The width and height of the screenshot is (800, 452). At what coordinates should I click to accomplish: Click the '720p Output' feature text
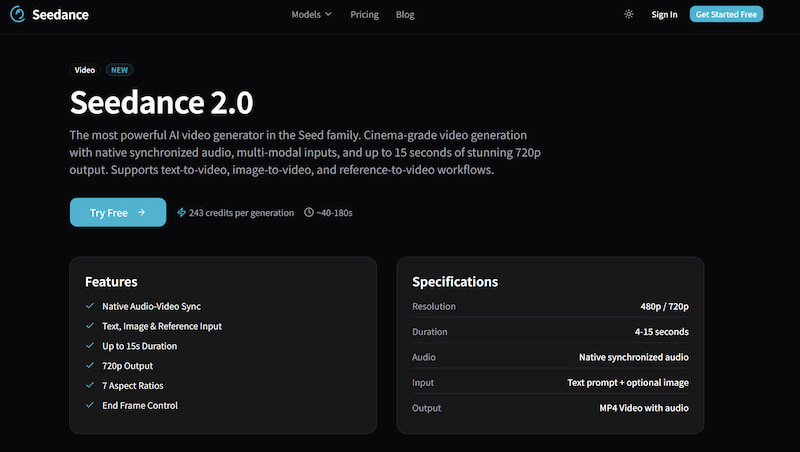pos(128,366)
